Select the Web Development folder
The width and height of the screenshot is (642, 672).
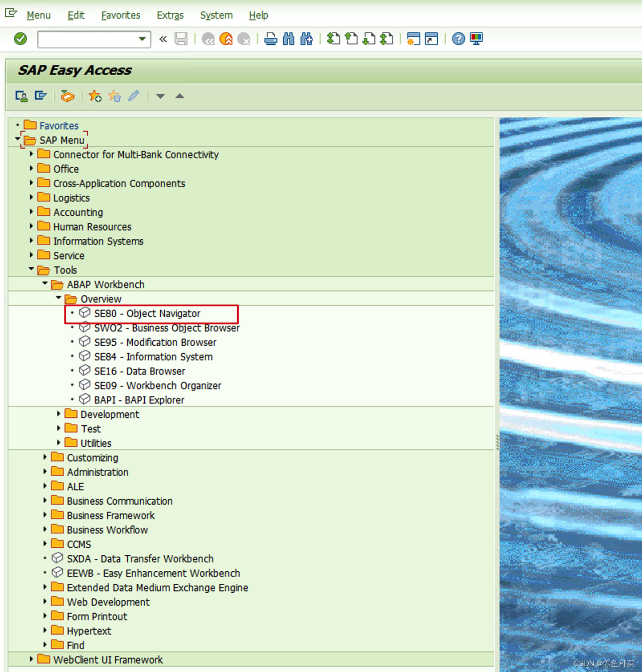(x=108, y=602)
